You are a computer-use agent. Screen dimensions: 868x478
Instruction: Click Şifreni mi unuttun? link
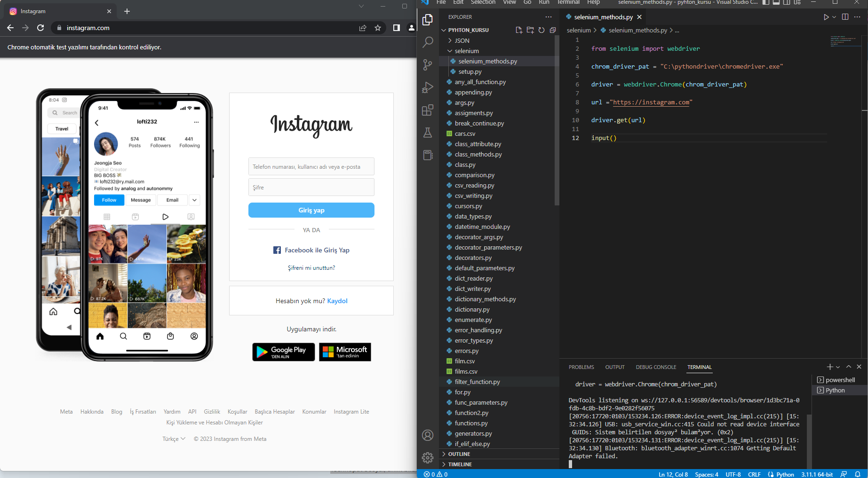pyautogui.click(x=311, y=268)
